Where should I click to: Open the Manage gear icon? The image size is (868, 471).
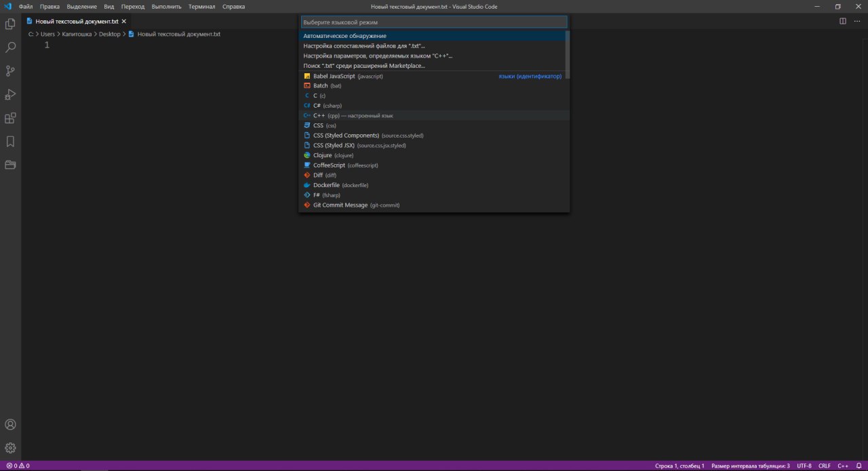point(10,448)
